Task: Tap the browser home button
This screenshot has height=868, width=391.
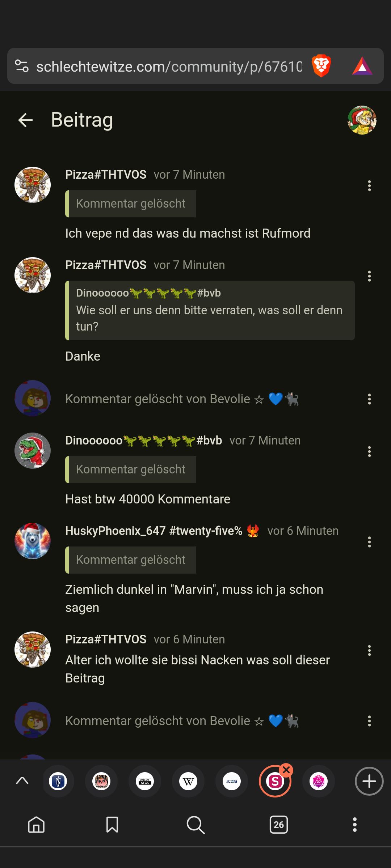Action: 36,825
